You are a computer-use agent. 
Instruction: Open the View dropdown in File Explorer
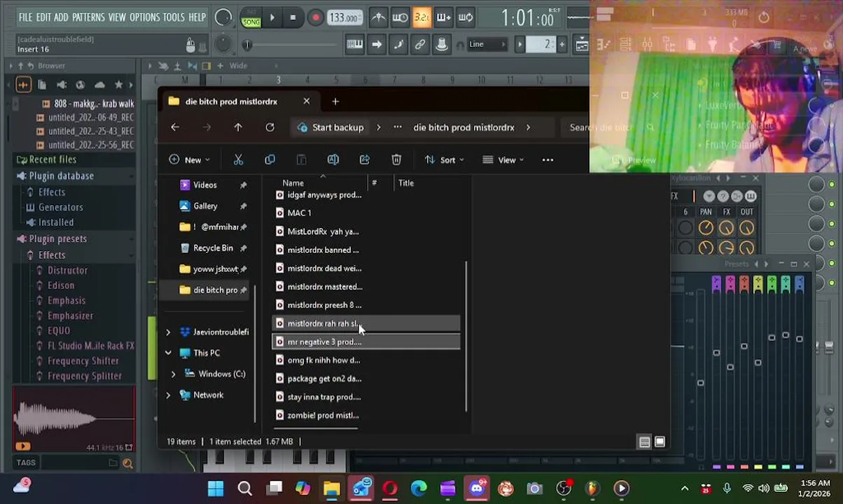coord(503,160)
